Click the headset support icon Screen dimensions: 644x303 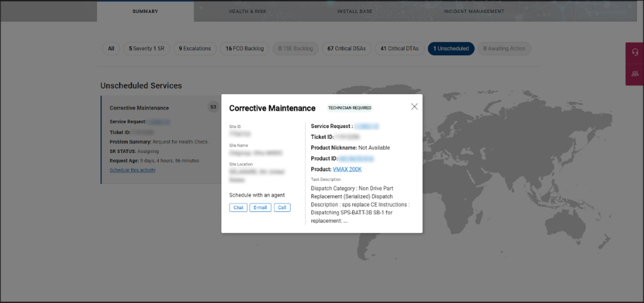(635, 53)
